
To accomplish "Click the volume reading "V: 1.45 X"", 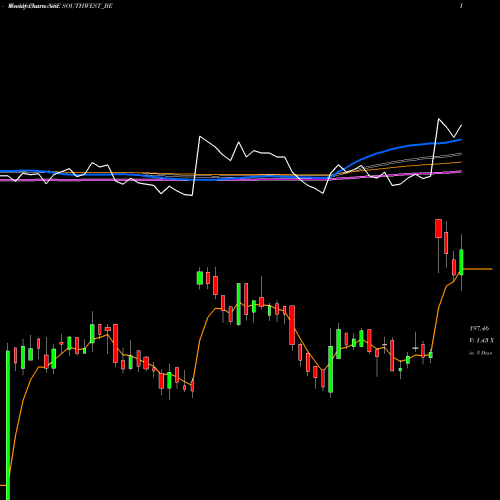I will click(481, 341).
